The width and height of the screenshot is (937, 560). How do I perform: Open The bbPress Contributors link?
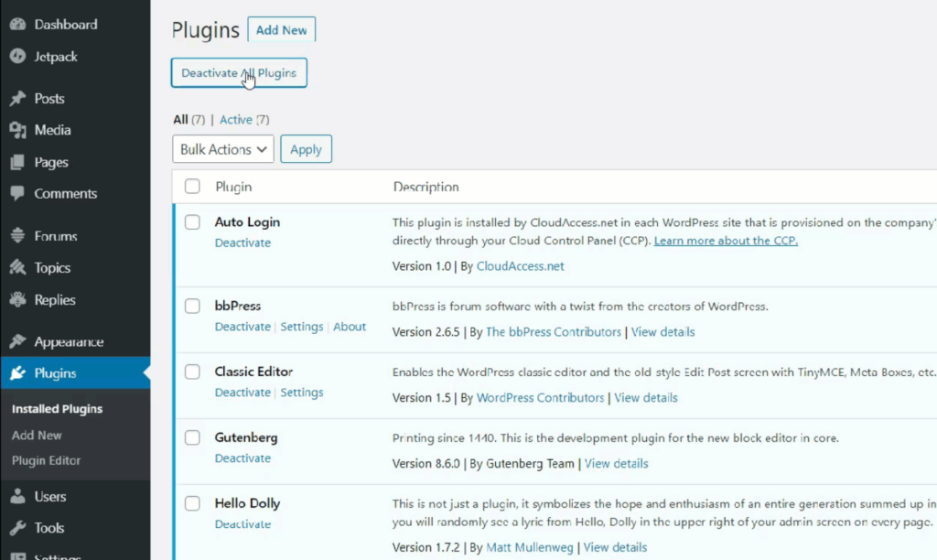click(x=554, y=331)
